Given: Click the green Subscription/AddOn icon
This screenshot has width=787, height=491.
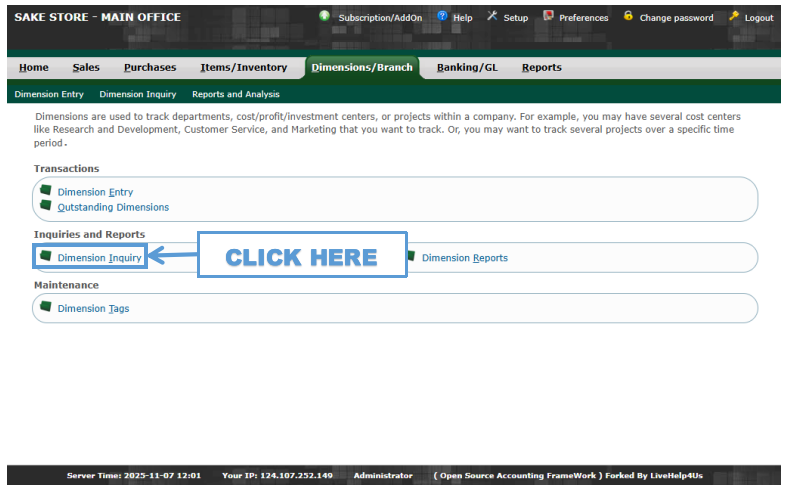Looking at the screenshot, I should pos(324,16).
